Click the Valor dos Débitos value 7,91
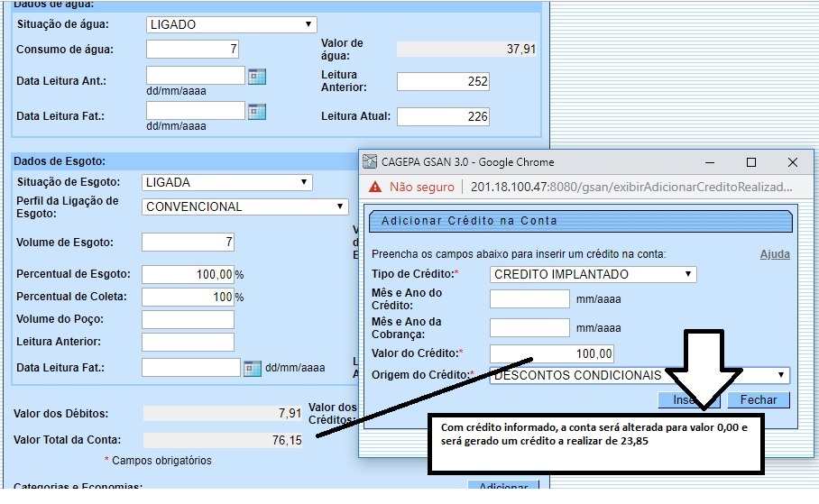Viewport: 819px width, 504px height. [x=223, y=414]
